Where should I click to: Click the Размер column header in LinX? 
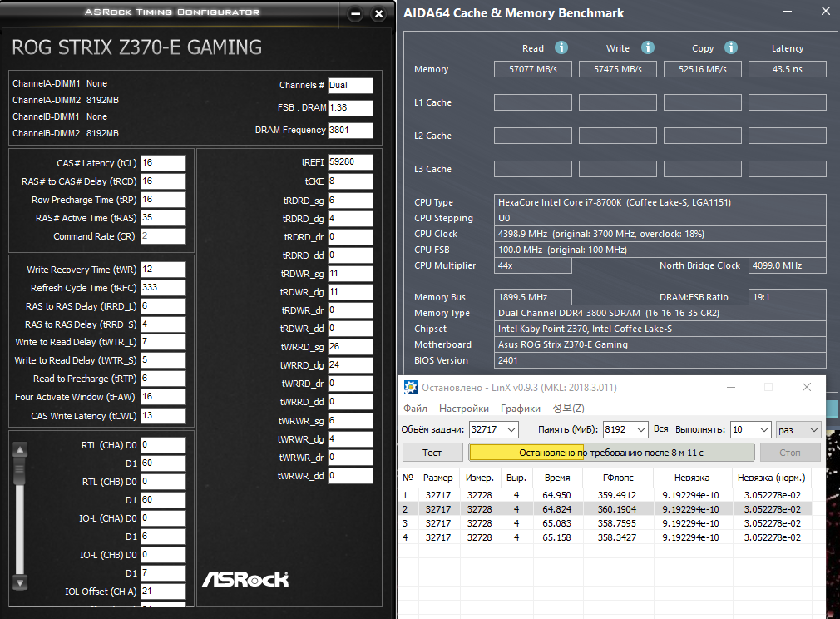pyautogui.click(x=437, y=478)
